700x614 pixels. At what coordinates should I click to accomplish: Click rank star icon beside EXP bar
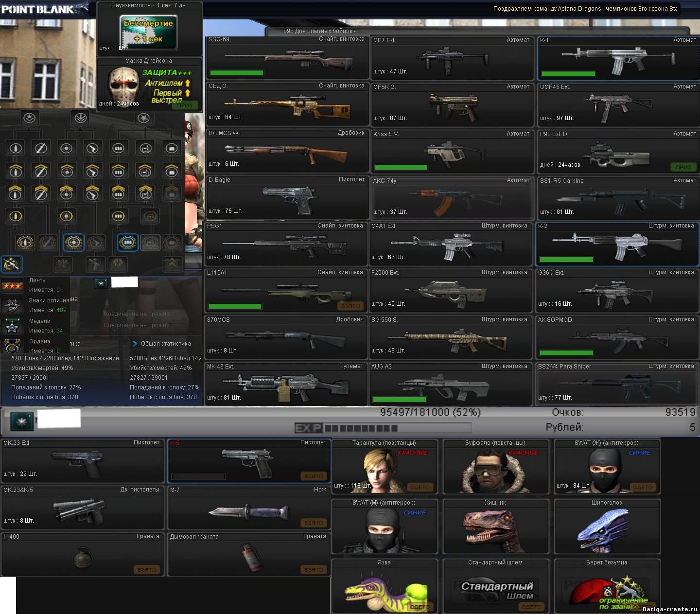tap(22, 422)
